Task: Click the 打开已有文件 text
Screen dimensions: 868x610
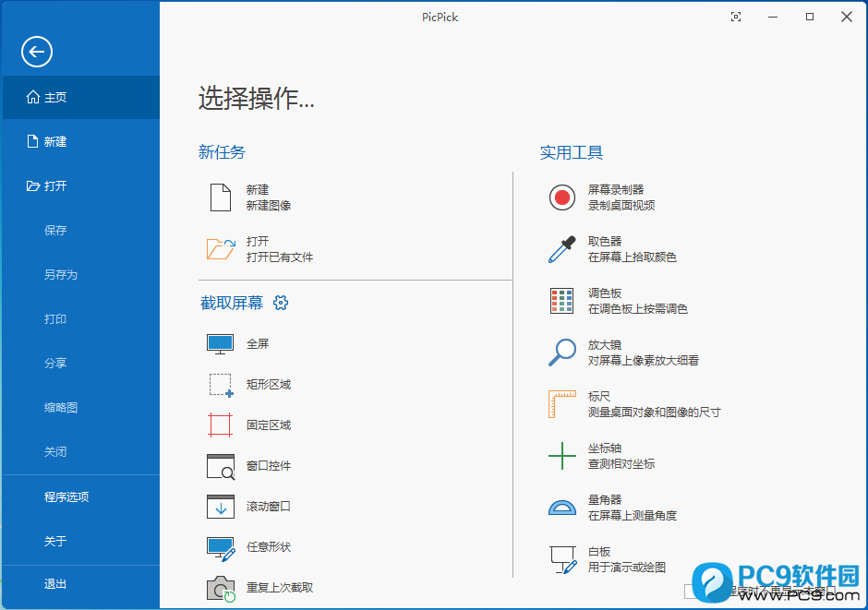Action: coord(280,257)
